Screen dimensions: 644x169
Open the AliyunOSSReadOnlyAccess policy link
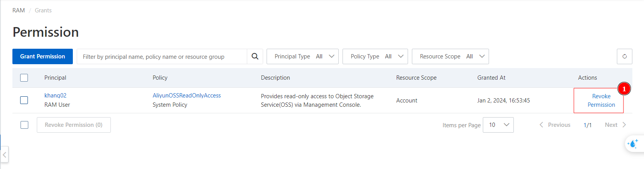pos(186,96)
